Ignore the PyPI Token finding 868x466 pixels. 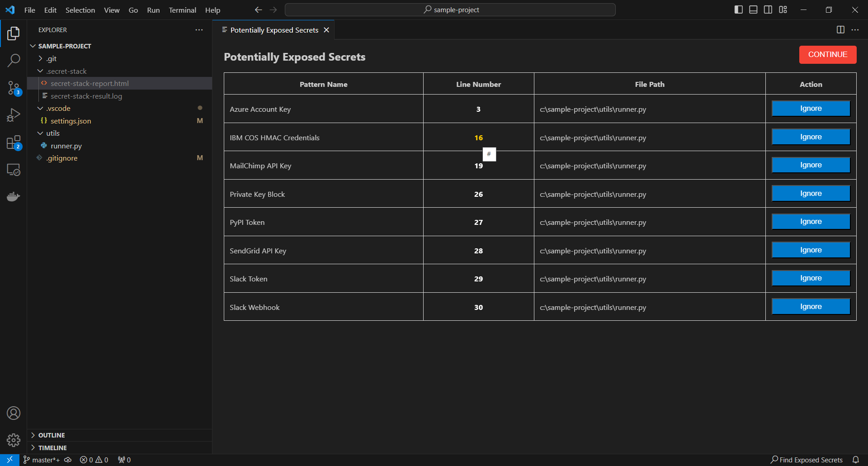tap(811, 222)
